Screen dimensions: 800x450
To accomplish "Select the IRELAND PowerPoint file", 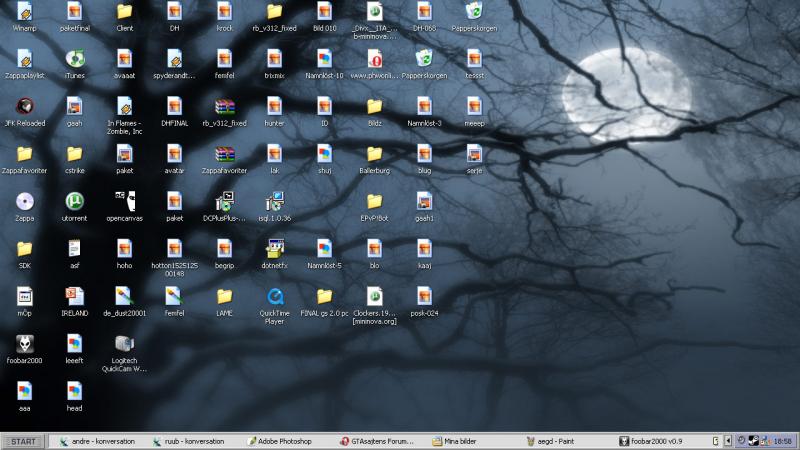I will 74,296.
